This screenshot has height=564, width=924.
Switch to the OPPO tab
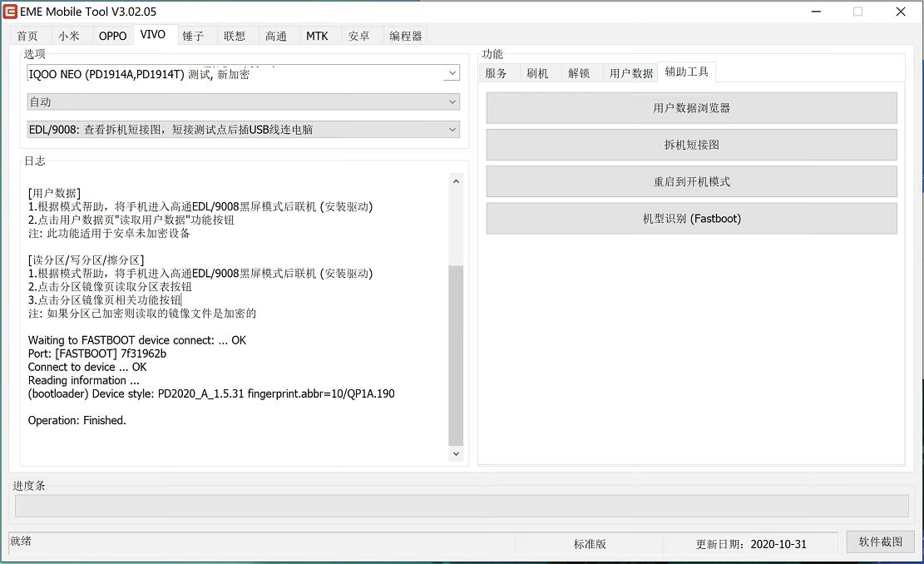click(x=112, y=36)
